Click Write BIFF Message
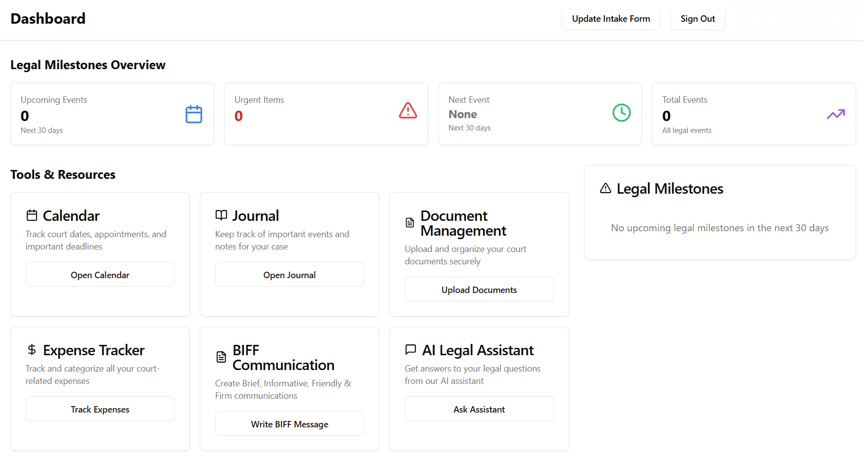This screenshot has height=459, width=868. [289, 423]
